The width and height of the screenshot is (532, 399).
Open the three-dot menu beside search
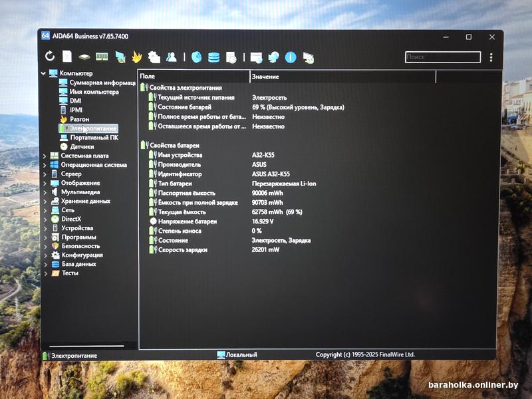(x=491, y=57)
